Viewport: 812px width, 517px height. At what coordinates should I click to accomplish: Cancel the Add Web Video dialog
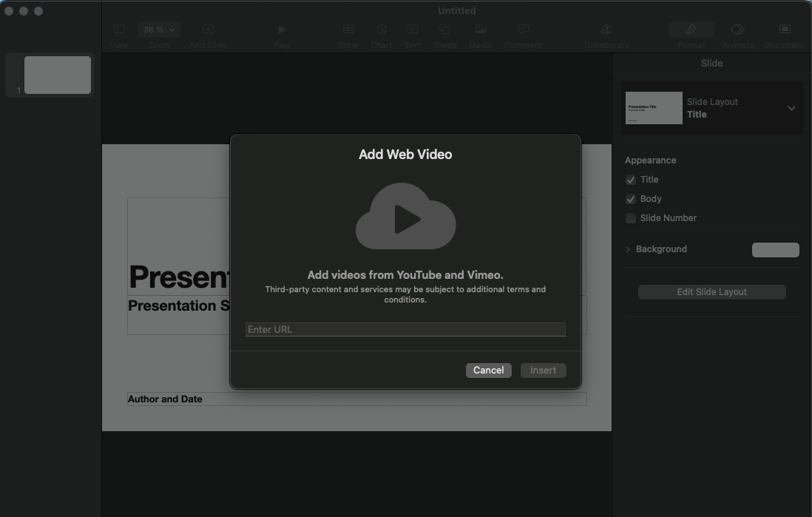488,371
